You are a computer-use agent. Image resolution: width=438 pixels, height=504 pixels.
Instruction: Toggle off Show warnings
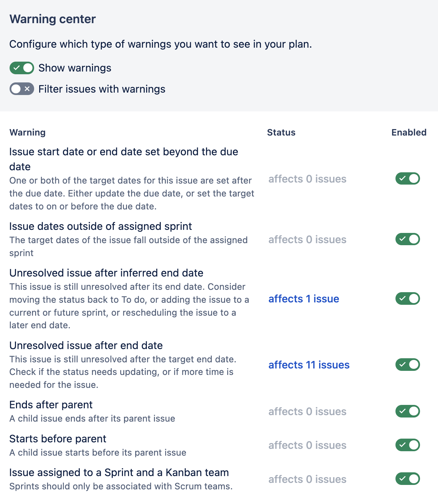[x=21, y=68]
